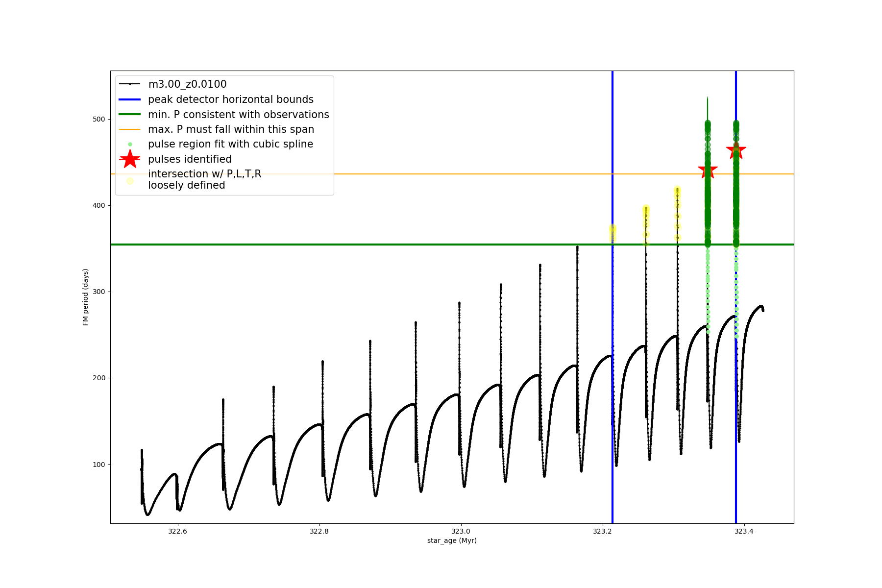Click the left blue vertical bound line
Viewport: 882px width, 588px height.
[x=612, y=392]
